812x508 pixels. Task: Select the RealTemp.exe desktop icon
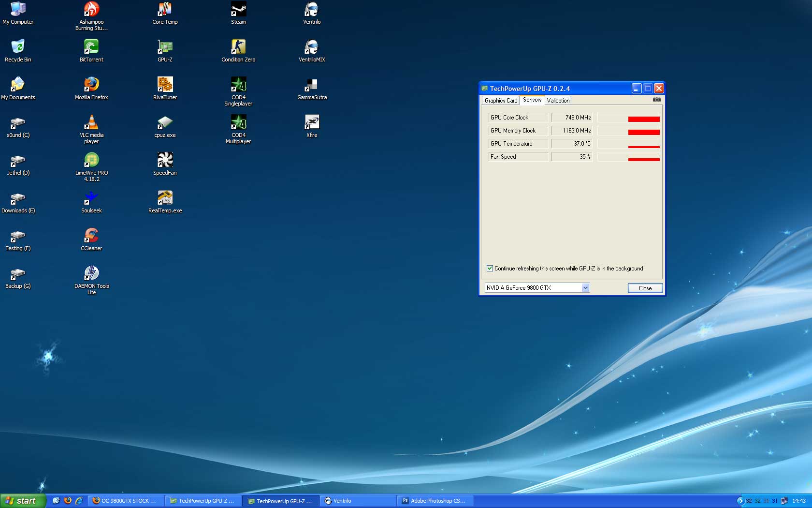(x=165, y=202)
